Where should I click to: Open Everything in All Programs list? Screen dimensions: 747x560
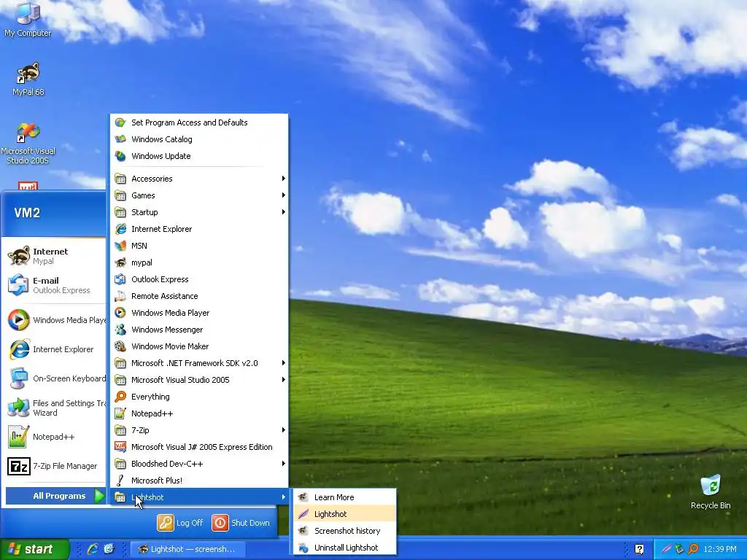[x=199, y=397]
